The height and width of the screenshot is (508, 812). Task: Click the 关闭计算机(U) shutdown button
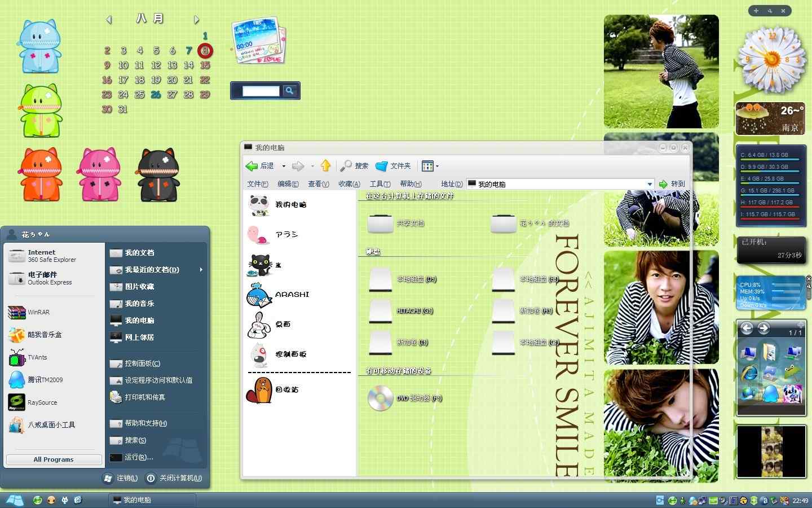(x=174, y=478)
